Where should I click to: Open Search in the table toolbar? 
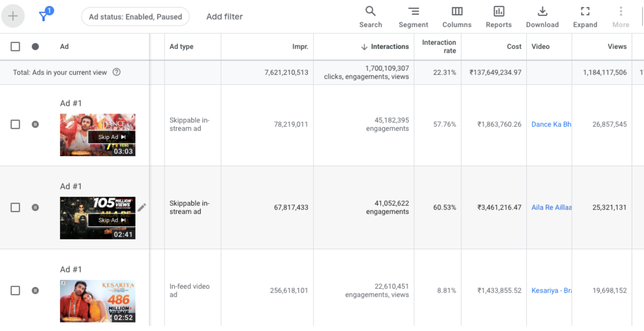(x=370, y=16)
